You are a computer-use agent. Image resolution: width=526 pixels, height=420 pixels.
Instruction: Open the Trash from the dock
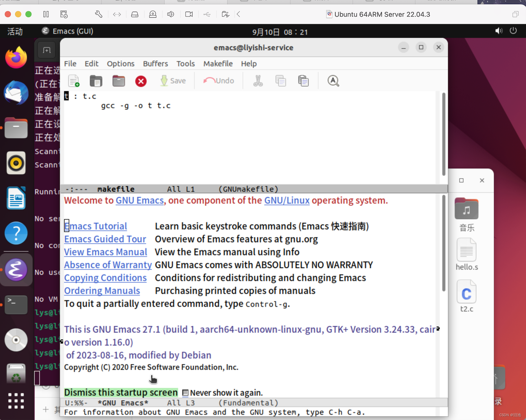pos(16,374)
